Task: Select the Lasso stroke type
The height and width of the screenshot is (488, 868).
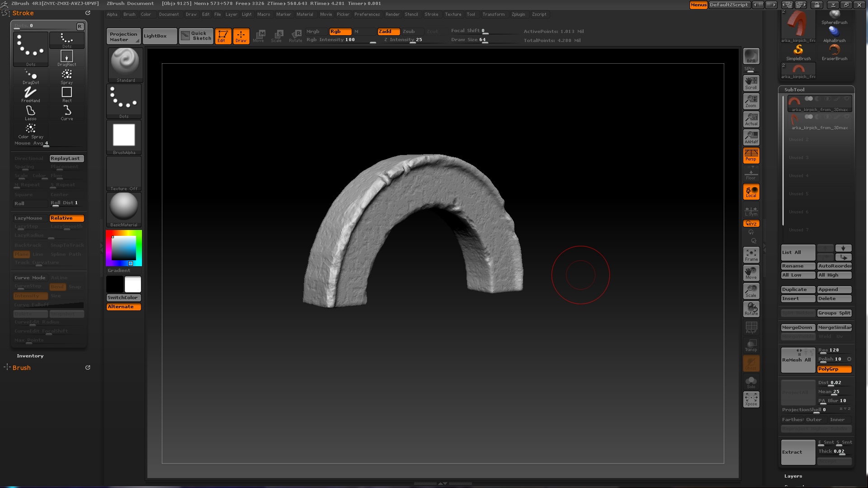Action: (x=30, y=112)
